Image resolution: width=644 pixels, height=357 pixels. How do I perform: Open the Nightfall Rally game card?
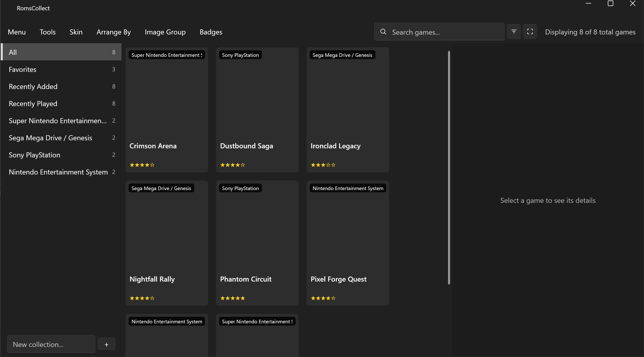[x=167, y=243]
